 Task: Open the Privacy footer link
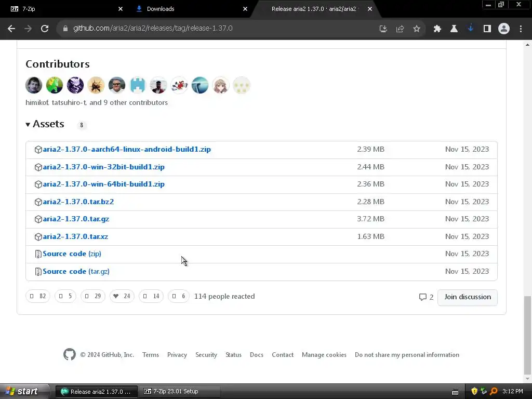177,355
